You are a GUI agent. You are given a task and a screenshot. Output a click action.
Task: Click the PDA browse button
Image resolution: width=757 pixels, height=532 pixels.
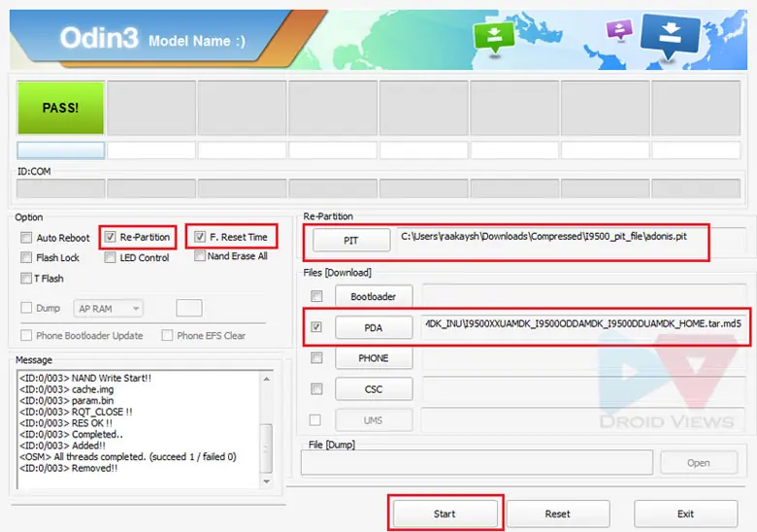click(374, 327)
